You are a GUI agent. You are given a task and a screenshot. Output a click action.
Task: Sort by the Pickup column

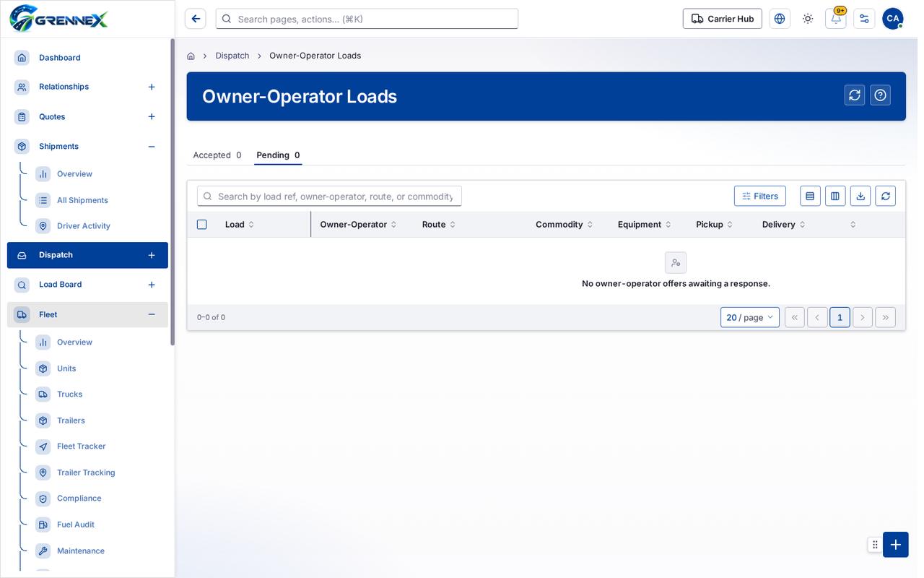coord(714,225)
